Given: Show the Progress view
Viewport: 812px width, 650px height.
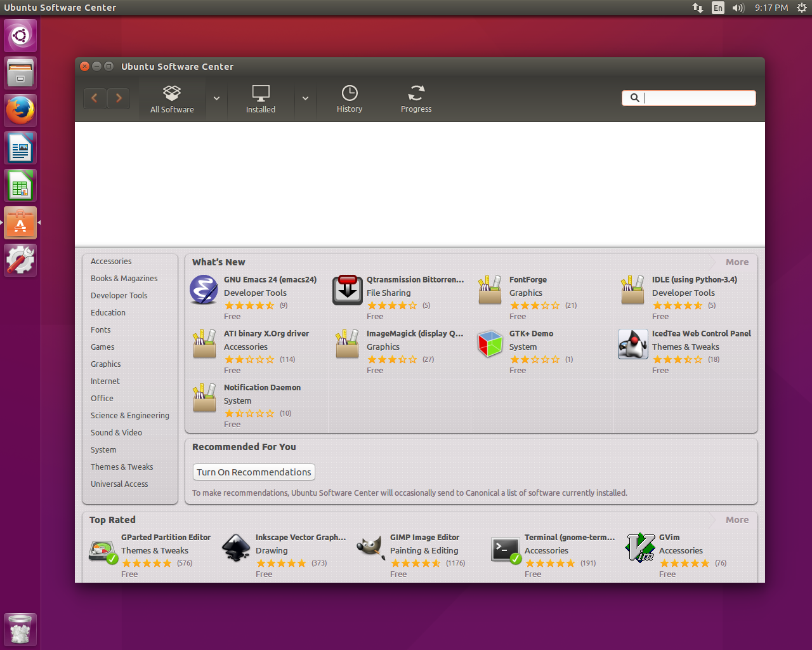Looking at the screenshot, I should click(x=416, y=100).
